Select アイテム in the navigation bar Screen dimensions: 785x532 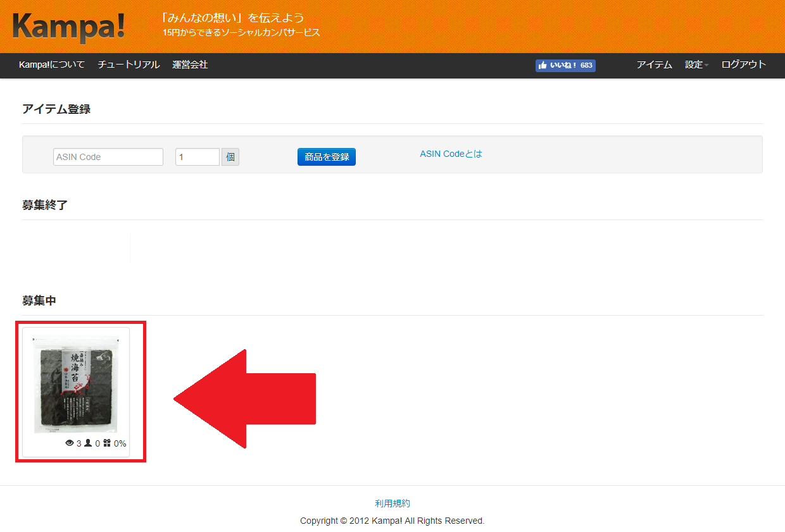click(x=654, y=65)
